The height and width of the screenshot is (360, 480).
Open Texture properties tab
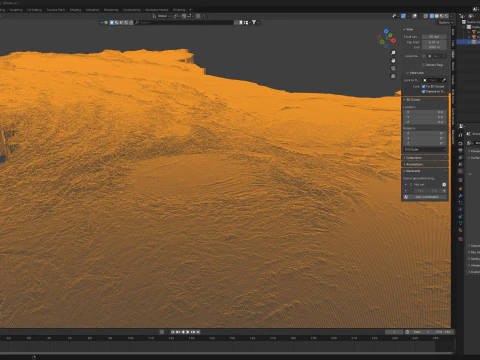[461, 239]
